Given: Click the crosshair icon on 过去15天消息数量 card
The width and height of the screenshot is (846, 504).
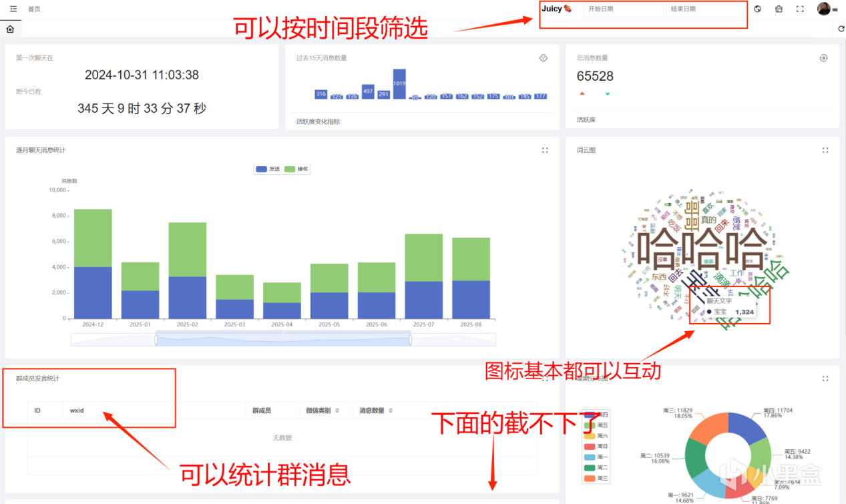Looking at the screenshot, I should pyautogui.click(x=544, y=57).
